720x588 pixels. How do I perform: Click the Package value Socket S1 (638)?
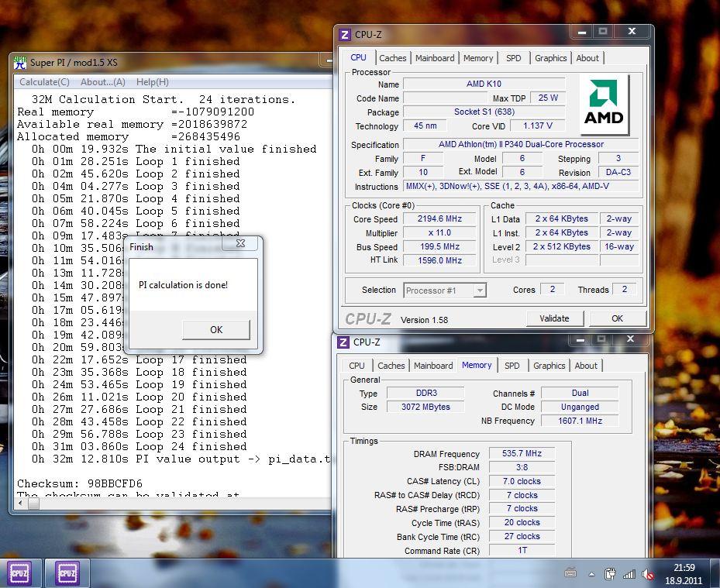[484, 112]
